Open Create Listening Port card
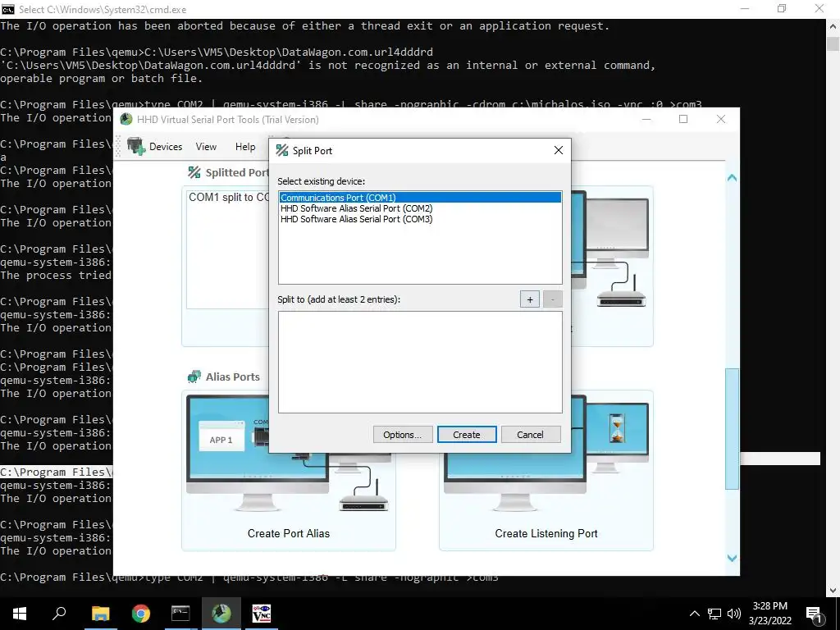The image size is (840, 630). [x=546, y=470]
